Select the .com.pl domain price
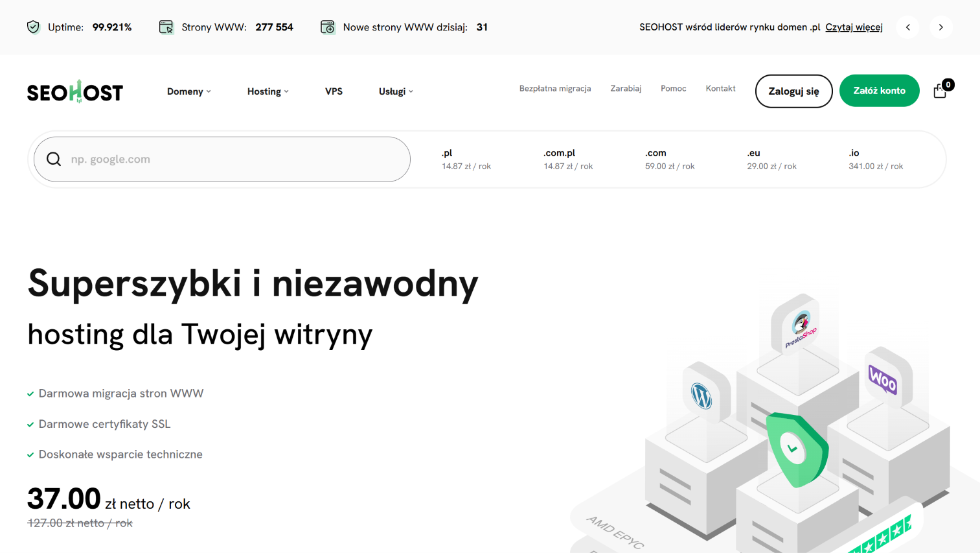Screen dimensions: 980x553 click(568, 159)
